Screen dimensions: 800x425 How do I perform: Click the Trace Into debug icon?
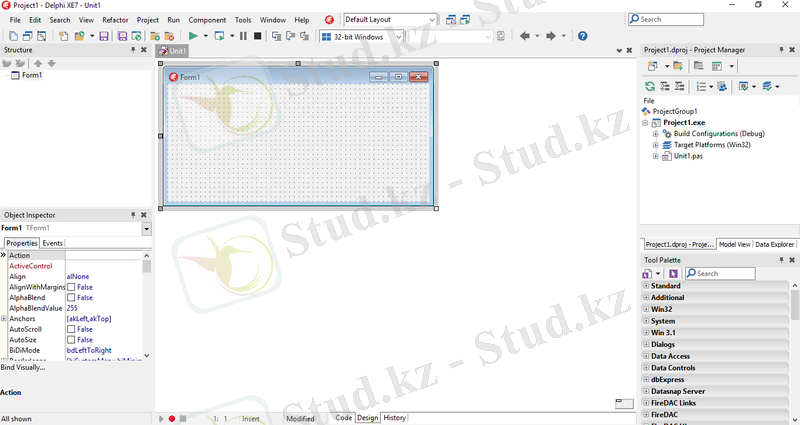click(277, 36)
